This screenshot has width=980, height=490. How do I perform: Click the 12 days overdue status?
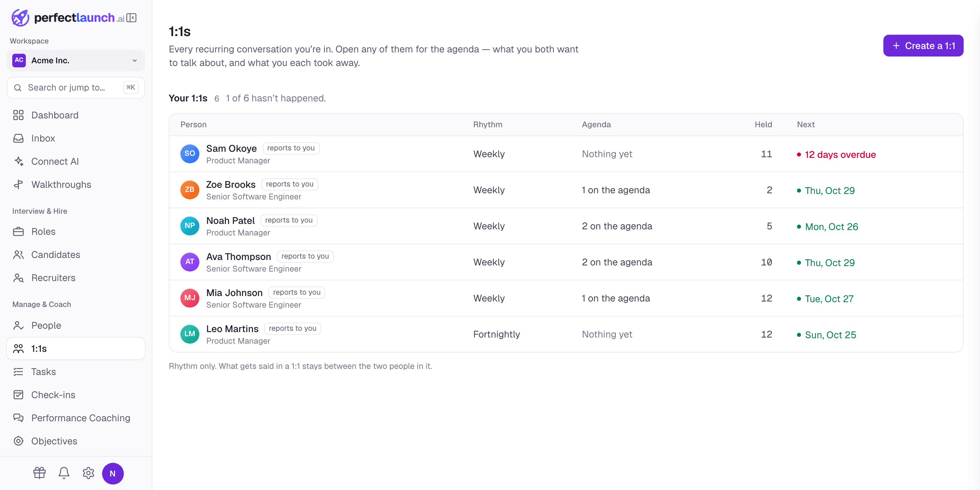point(836,154)
